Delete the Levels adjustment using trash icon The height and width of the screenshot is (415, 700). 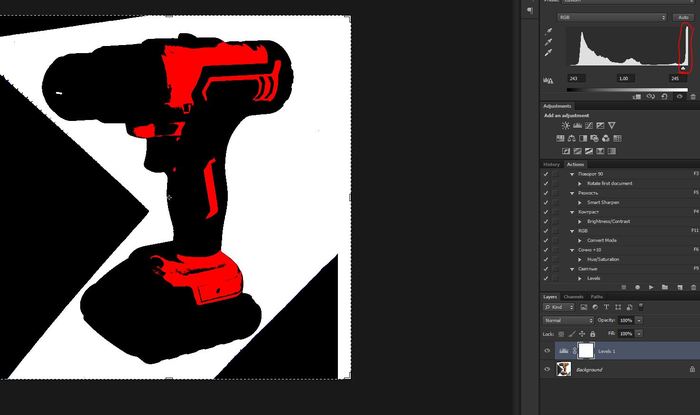coord(692,96)
